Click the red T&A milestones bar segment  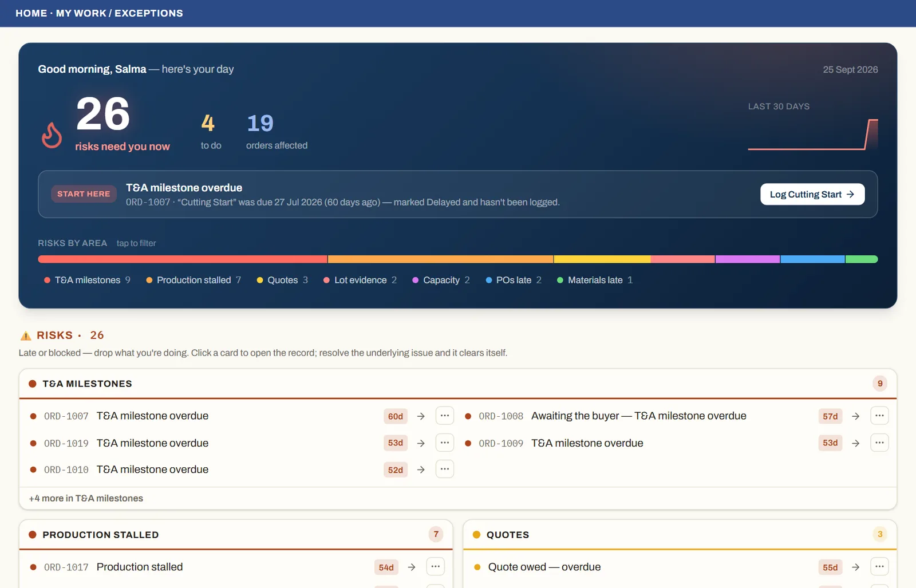pyautogui.click(x=183, y=259)
